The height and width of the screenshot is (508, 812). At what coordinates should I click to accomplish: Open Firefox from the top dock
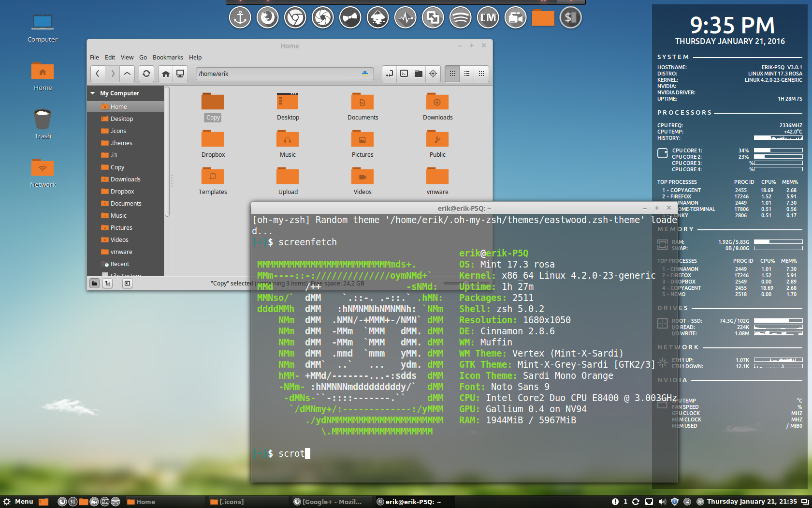(267, 18)
